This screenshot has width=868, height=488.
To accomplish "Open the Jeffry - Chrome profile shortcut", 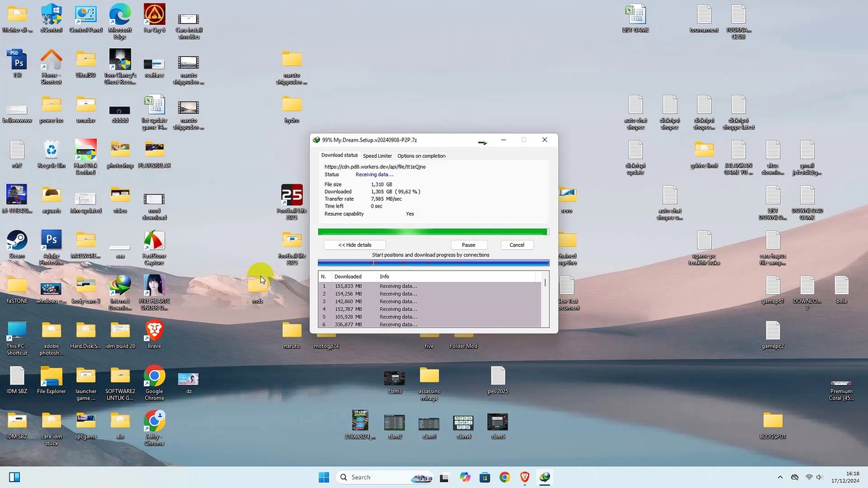I will (x=155, y=428).
